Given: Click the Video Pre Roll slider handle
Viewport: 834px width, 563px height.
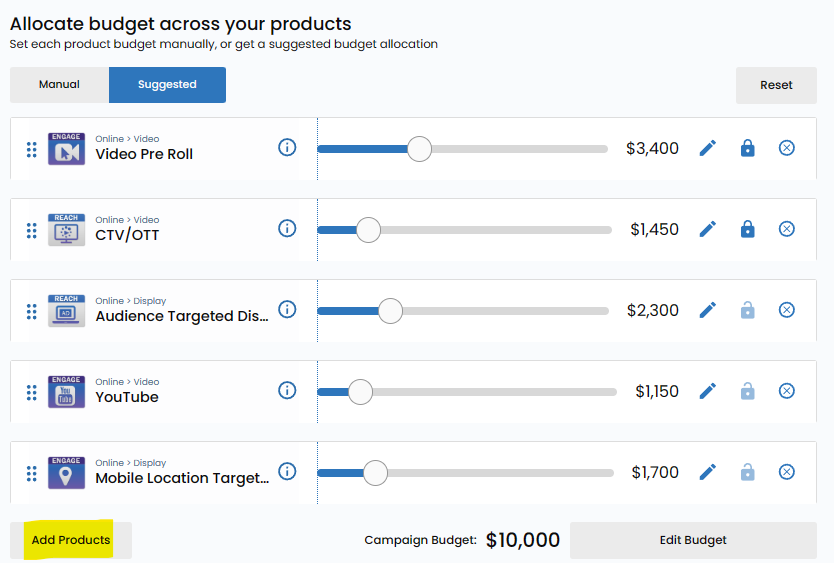Looking at the screenshot, I should (420, 149).
